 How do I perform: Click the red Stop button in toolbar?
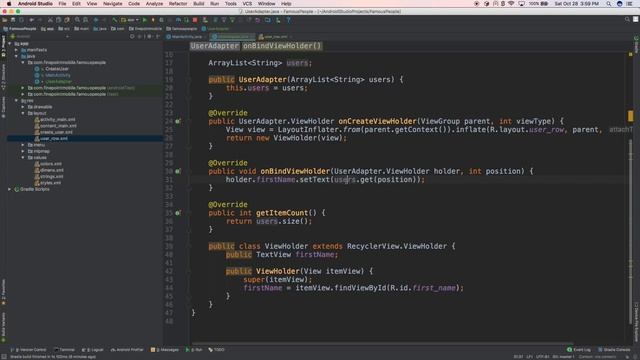click(x=195, y=20)
